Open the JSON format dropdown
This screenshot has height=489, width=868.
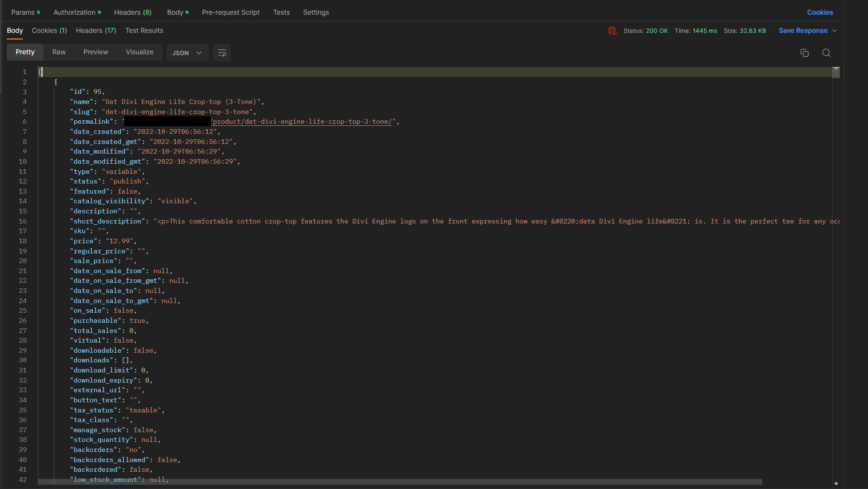(187, 53)
